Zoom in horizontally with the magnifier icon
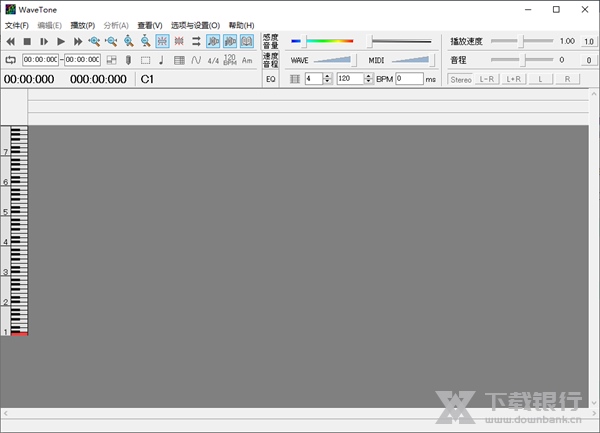 click(95, 41)
